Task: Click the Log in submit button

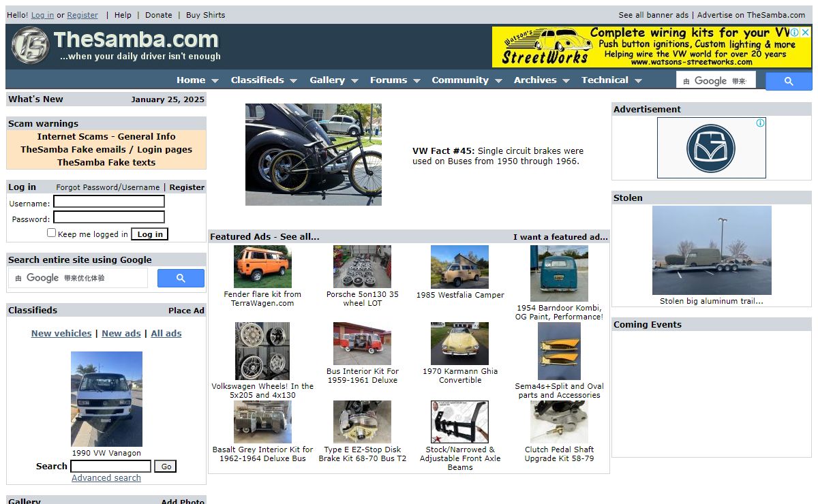Action: tap(150, 234)
